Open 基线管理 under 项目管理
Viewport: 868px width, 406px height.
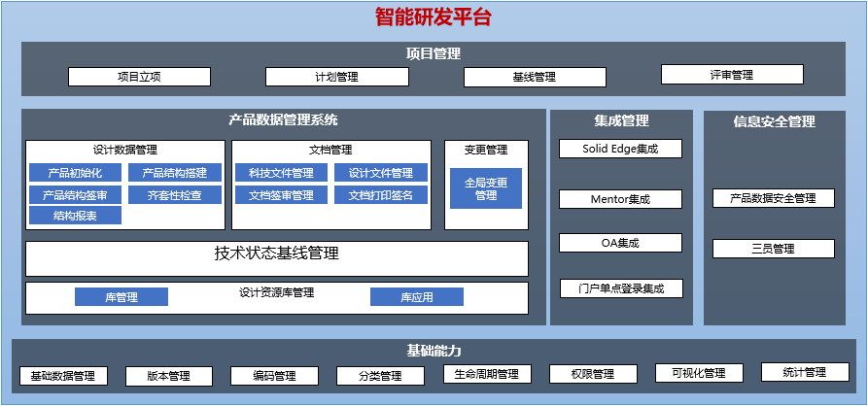[x=535, y=78]
